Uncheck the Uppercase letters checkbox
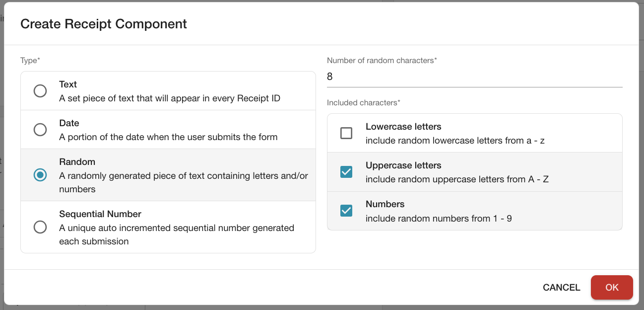 pos(346,172)
